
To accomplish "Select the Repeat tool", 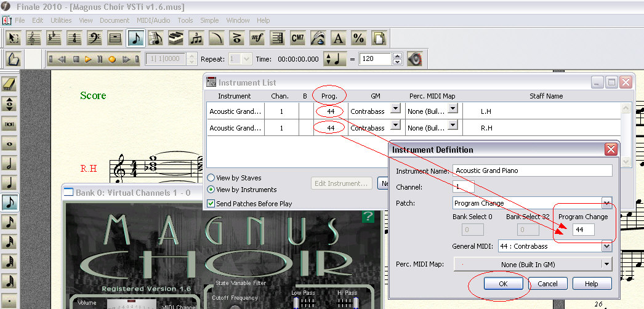I will pyautogui.click(x=277, y=38).
